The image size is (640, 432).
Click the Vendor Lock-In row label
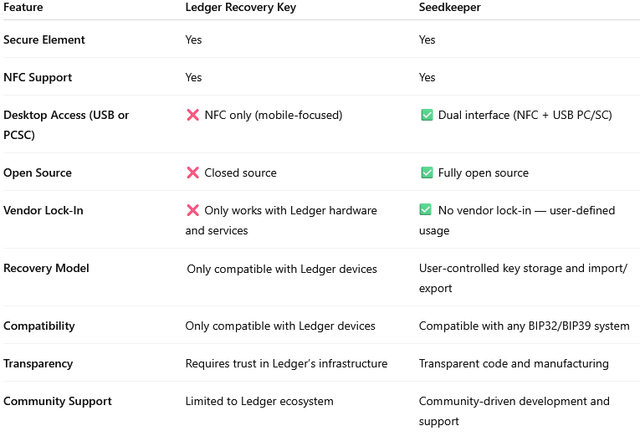(x=43, y=210)
